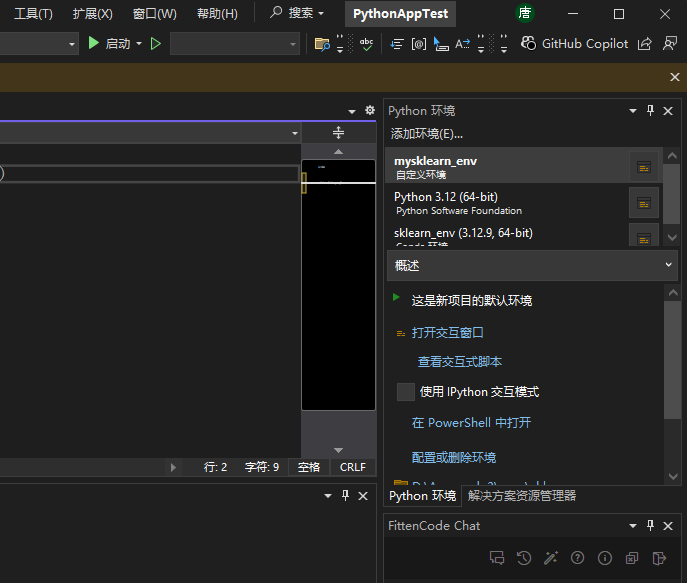This screenshot has width=687, height=583.
Task: Switch to the Python 环境 tab
Action: click(422, 496)
